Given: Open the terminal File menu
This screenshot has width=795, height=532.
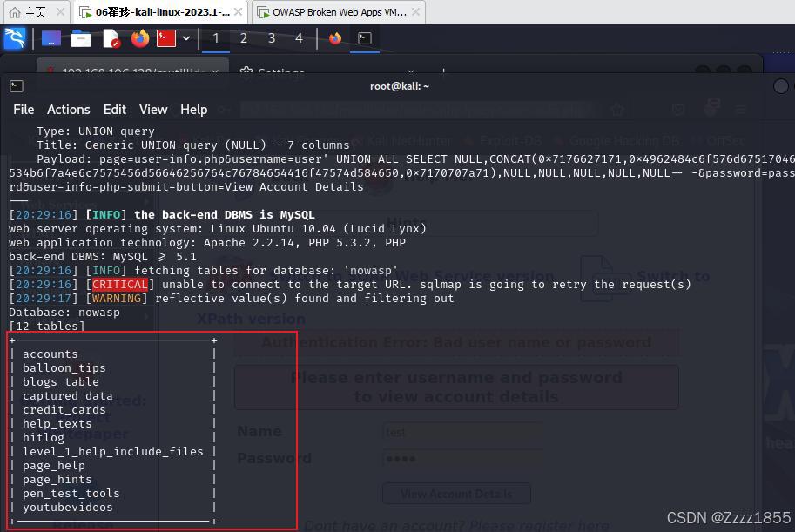Looking at the screenshot, I should point(24,110).
